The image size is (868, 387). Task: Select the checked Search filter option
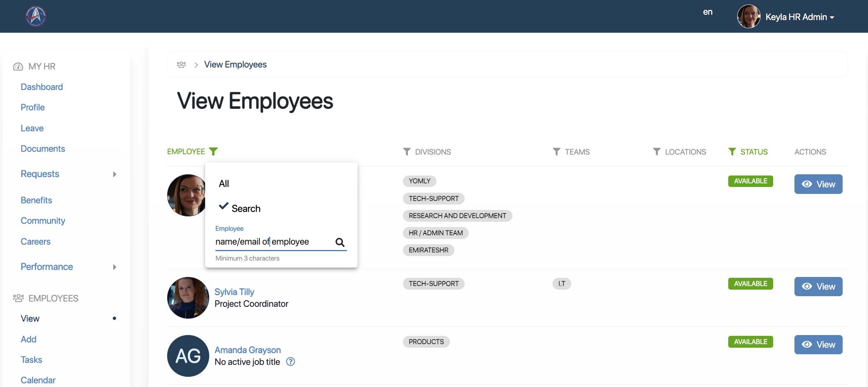pyautogui.click(x=246, y=208)
